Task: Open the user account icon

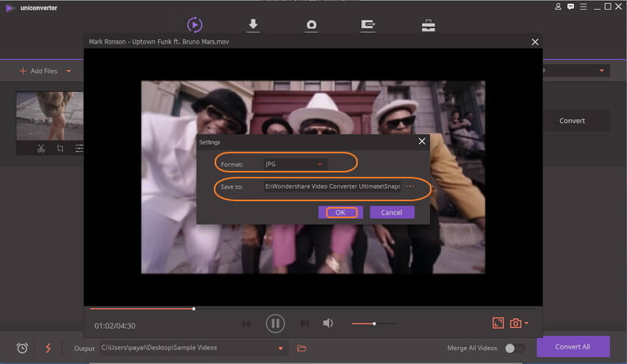Action: point(558,7)
